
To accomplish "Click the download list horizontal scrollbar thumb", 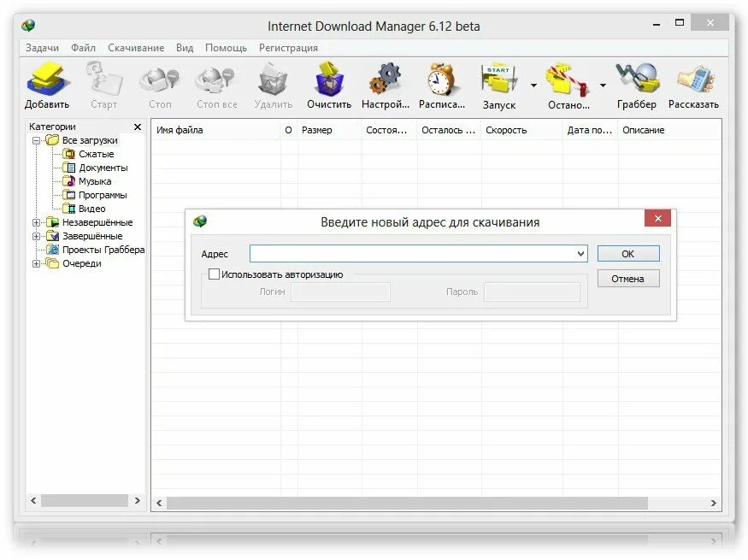I will [407, 504].
